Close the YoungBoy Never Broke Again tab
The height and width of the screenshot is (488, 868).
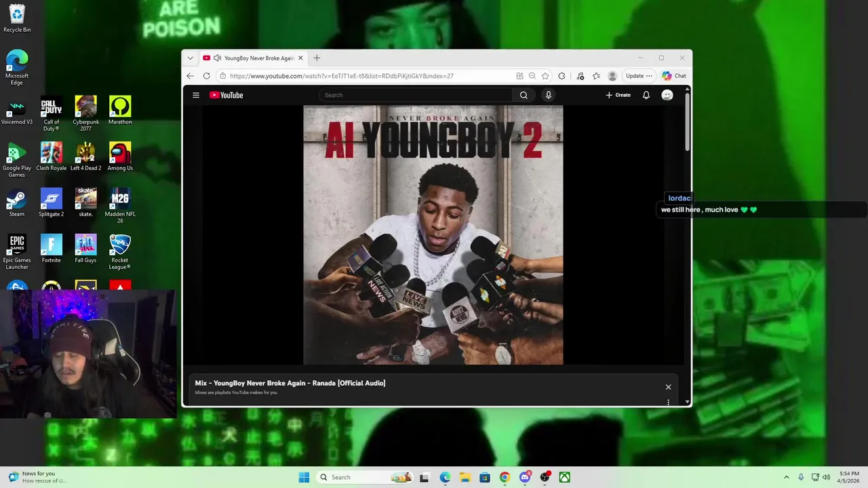(x=300, y=58)
